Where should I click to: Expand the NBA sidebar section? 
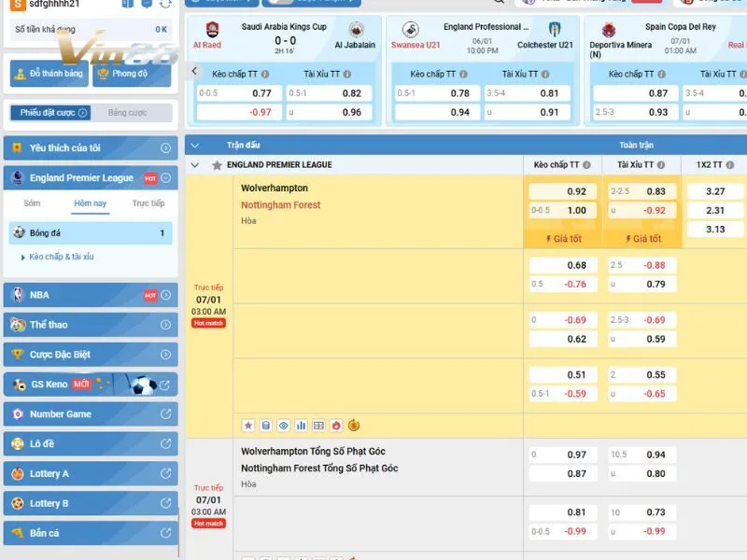pyautogui.click(x=91, y=295)
